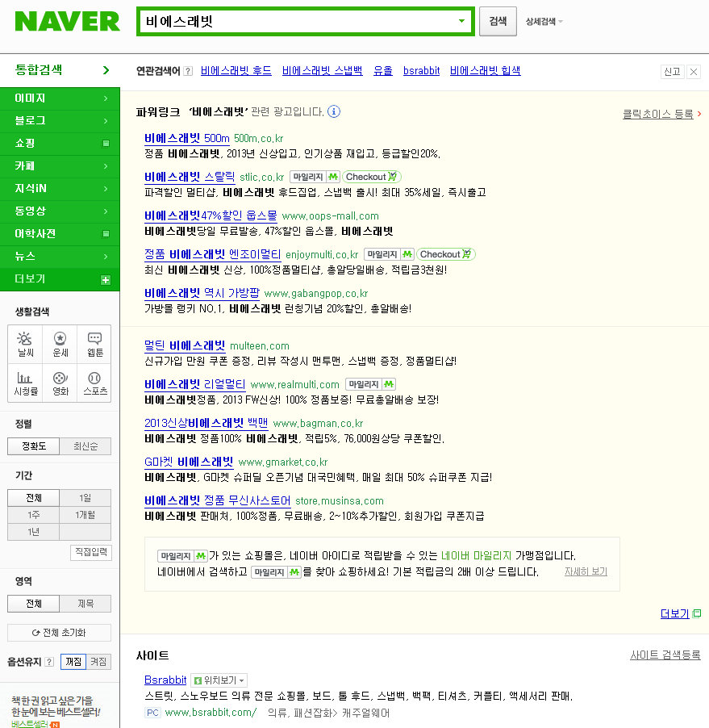Expand the 상세검색 options
709x728 pixels.
(x=544, y=21)
